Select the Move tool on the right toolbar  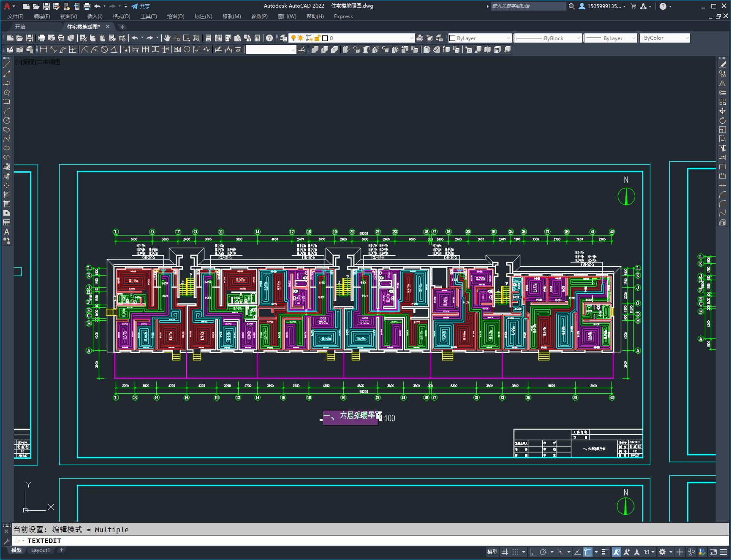pyautogui.click(x=723, y=111)
